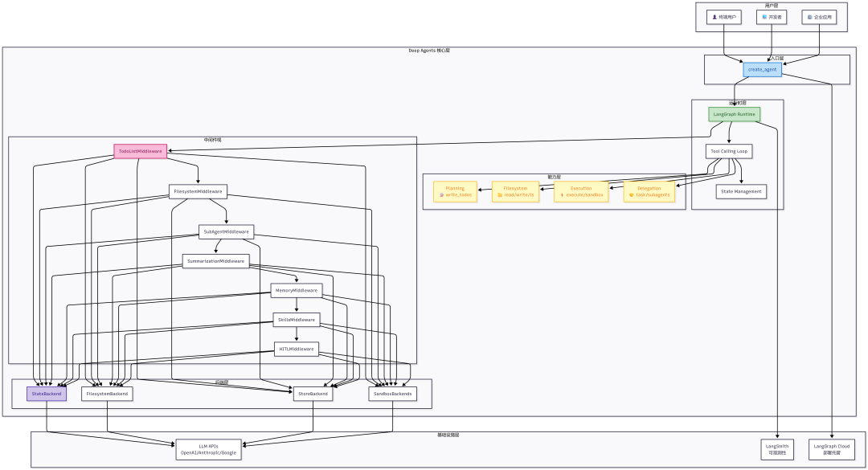Click the write_todos notepad icon

click(442, 195)
